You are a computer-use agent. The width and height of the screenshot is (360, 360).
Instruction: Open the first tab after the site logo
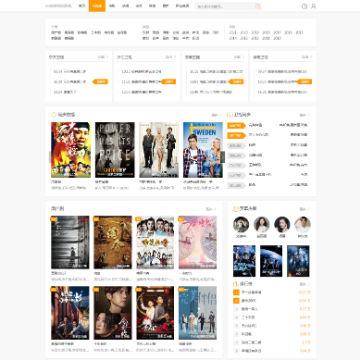click(82, 6)
